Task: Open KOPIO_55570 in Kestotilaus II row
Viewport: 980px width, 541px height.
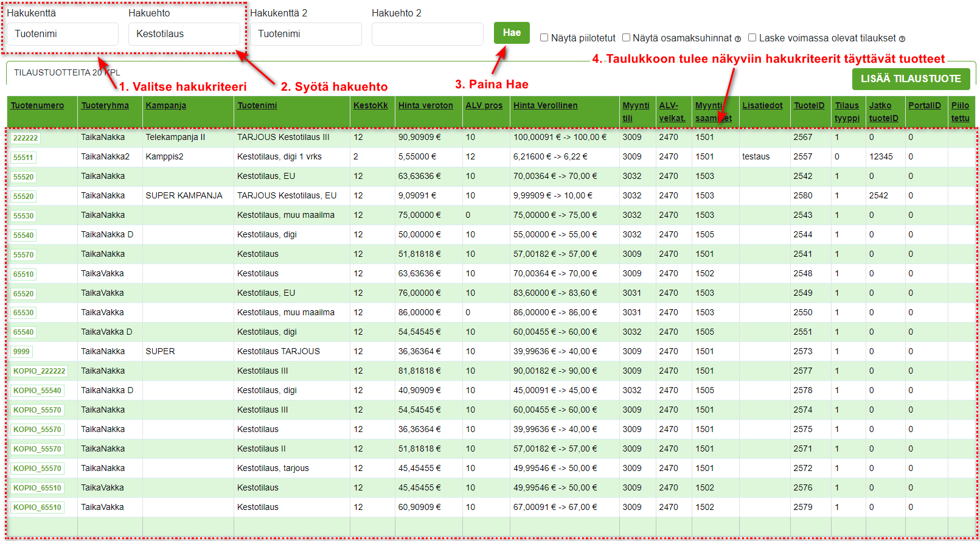Action: (x=37, y=449)
